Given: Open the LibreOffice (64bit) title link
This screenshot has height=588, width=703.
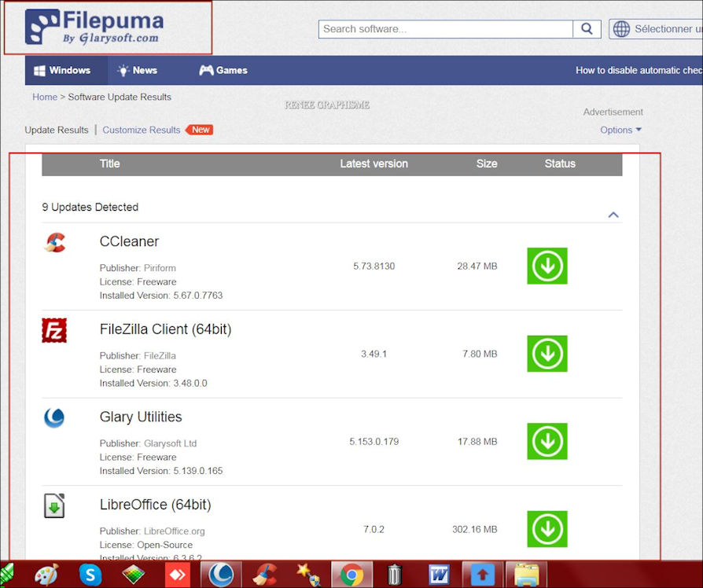Looking at the screenshot, I should click(x=155, y=505).
